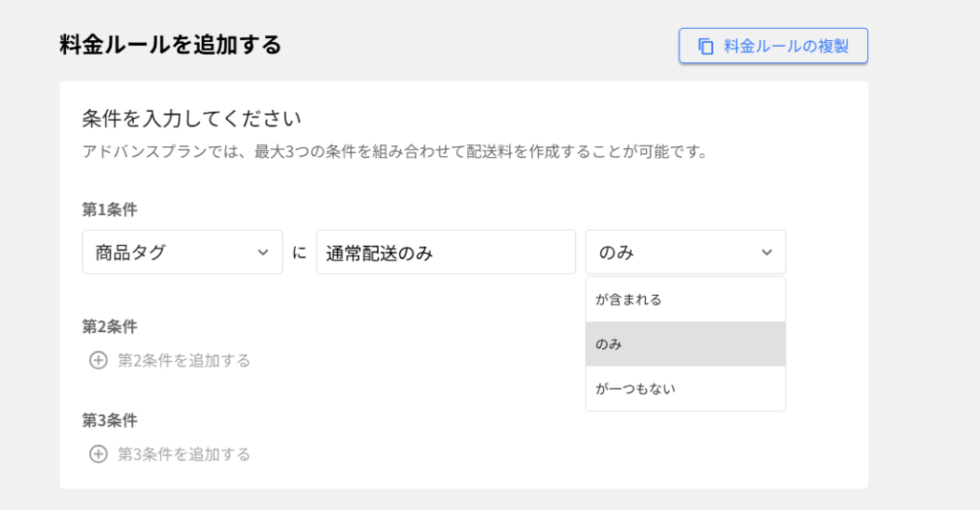
Task: Collapse the のみ dropdown using its chevron
Action: (x=767, y=253)
